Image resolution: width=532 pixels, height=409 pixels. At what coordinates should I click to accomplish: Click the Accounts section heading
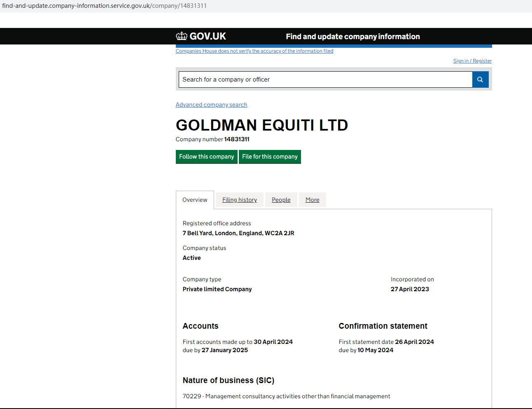(x=201, y=326)
